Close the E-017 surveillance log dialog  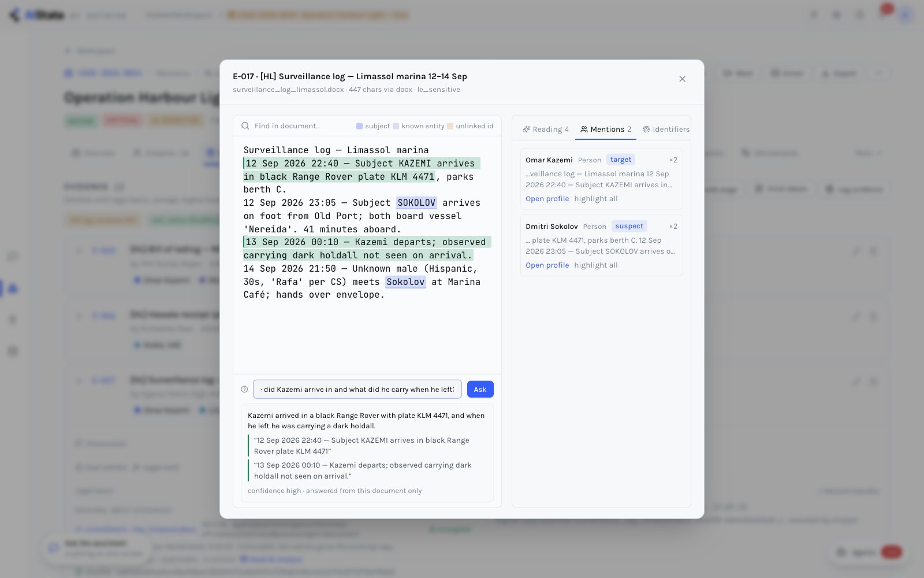tap(682, 79)
